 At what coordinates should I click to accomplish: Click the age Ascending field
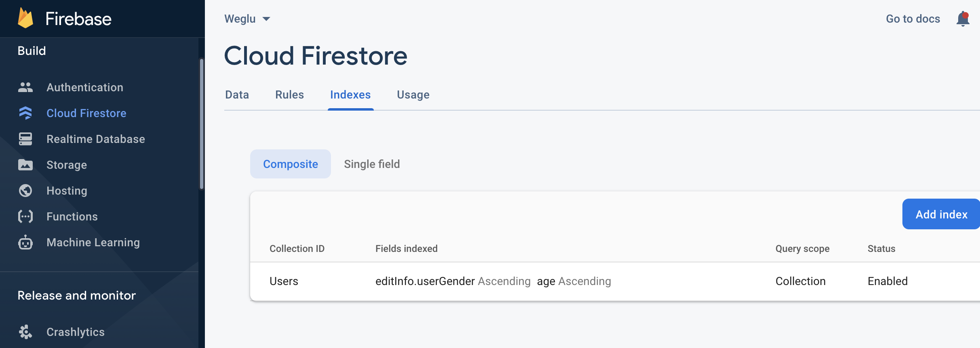pos(574,281)
